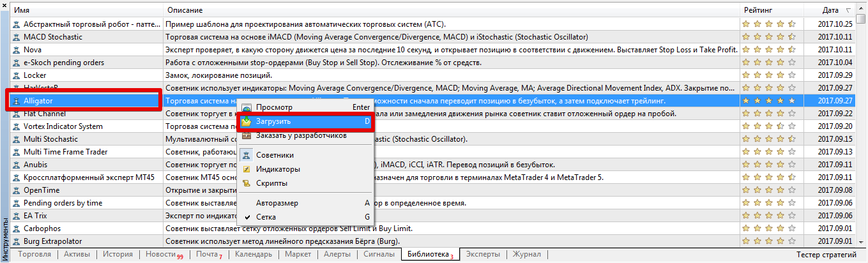
Task: Open the Тестер стратегий panel
Action: [x=826, y=255]
